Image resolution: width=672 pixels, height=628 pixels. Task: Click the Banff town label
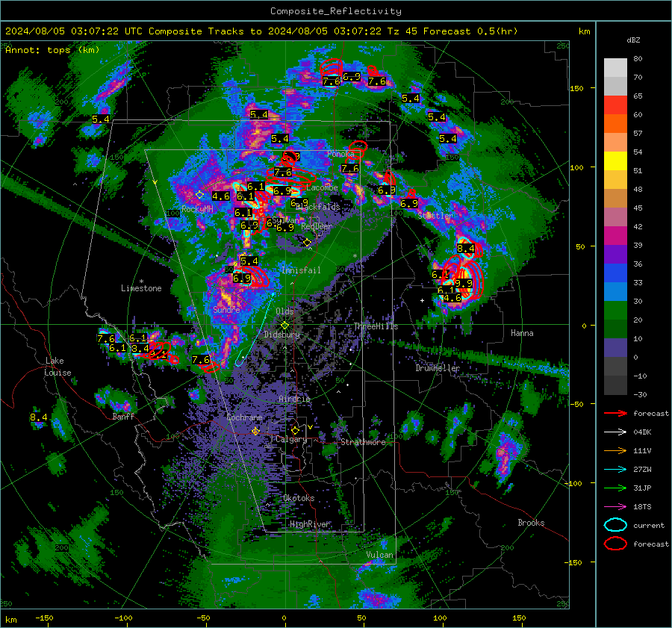tap(123, 417)
